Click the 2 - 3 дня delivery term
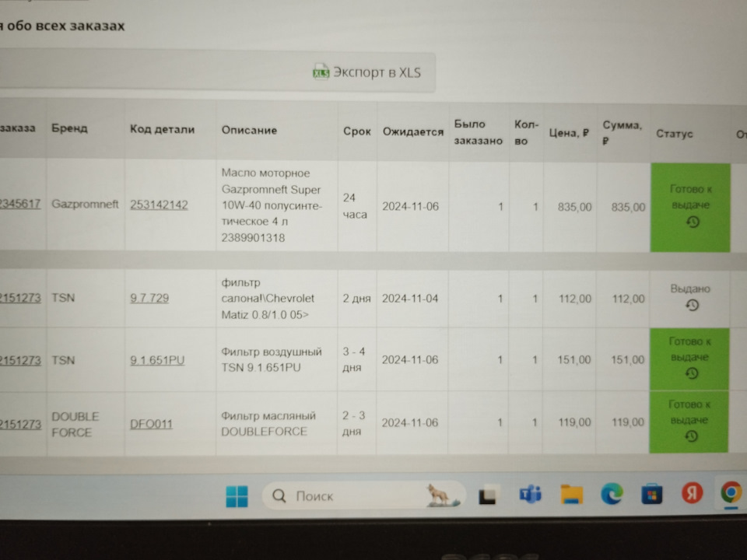Screen dimensions: 747x560 coord(353,423)
